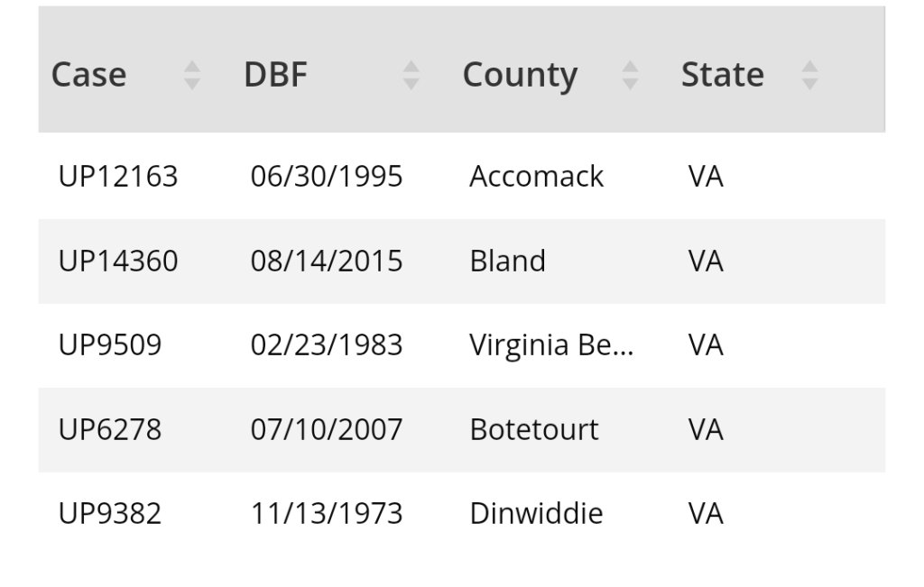The height and width of the screenshot is (587, 924).
Task: Click the date 11/13/1973
Action: point(327,514)
